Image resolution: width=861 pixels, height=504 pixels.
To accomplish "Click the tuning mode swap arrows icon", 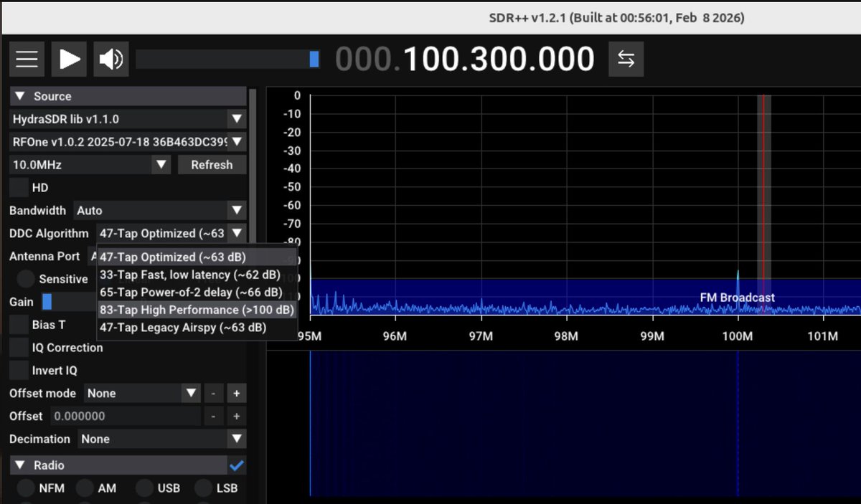I will point(626,59).
